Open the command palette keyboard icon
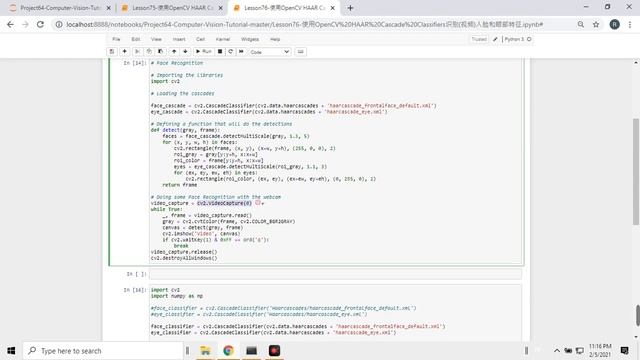 tap(301, 51)
